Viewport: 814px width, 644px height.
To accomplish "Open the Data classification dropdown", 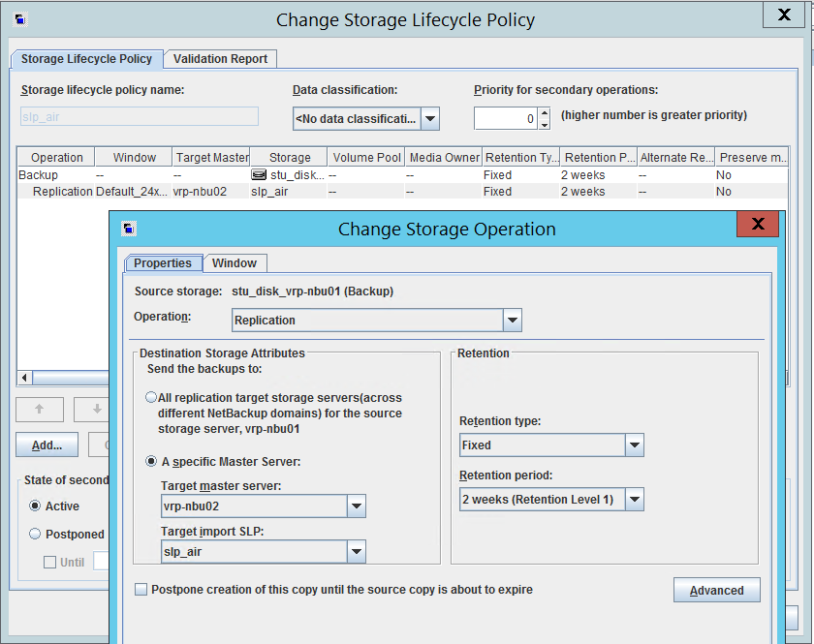I will 430,118.
